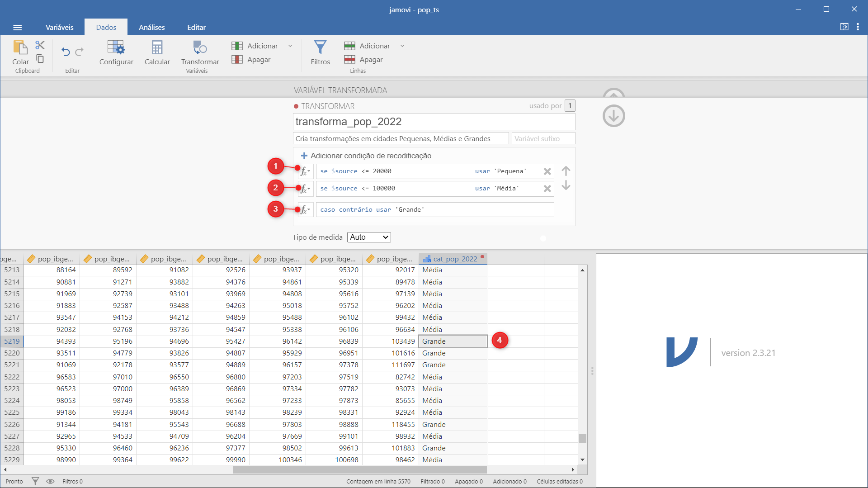Click the usado por count button
The image size is (868, 488).
570,106
